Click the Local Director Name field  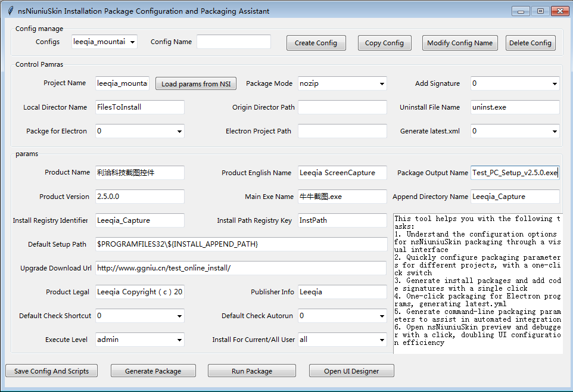click(139, 107)
